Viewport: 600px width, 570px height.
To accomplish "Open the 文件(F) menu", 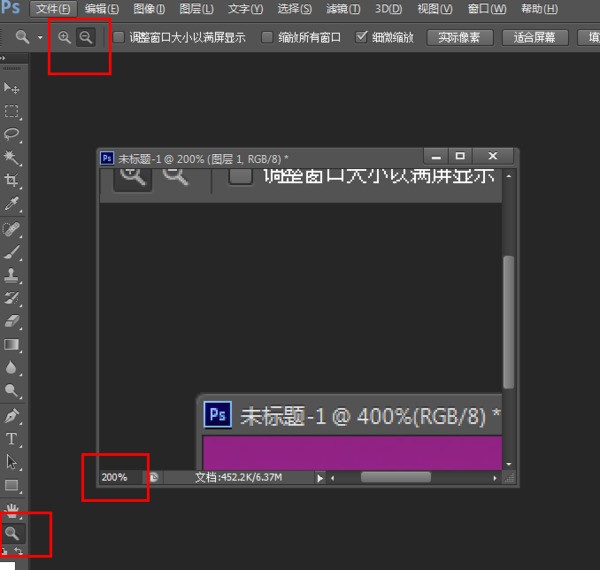I will (x=53, y=8).
